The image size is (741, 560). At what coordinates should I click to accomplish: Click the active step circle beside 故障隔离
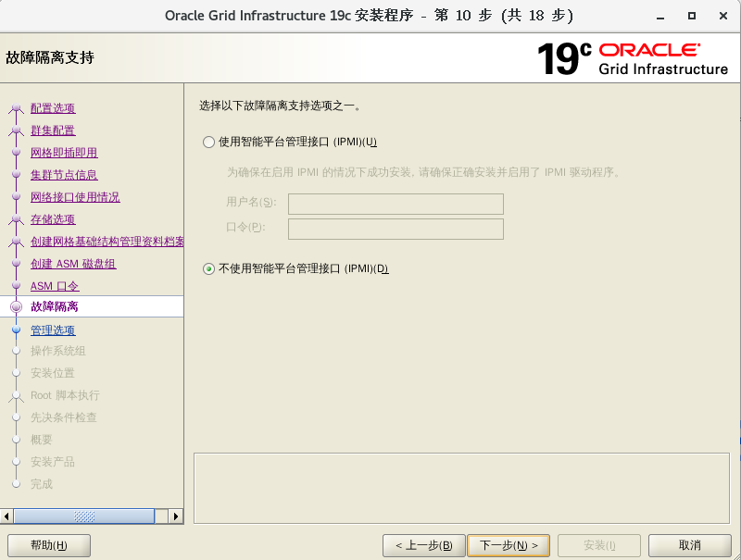pos(16,307)
